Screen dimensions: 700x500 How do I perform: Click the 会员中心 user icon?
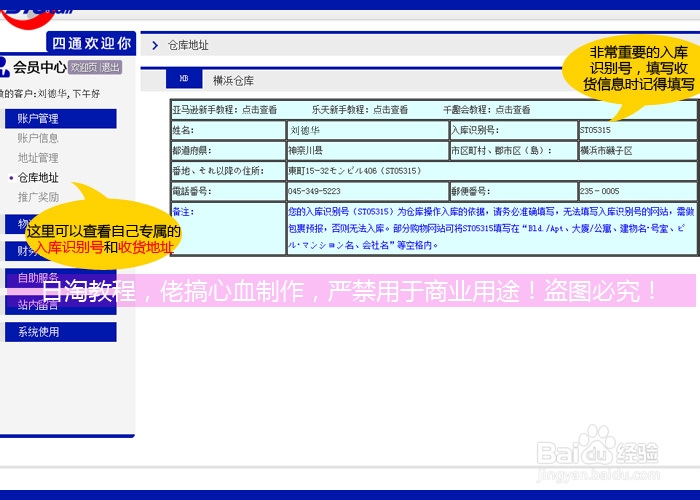tap(4, 67)
